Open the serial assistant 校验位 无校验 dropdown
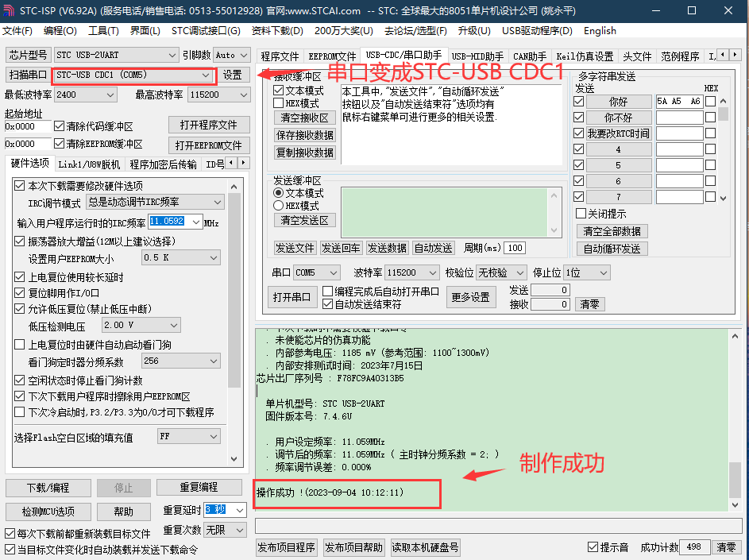The image size is (749, 560). [x=501, y=272]
